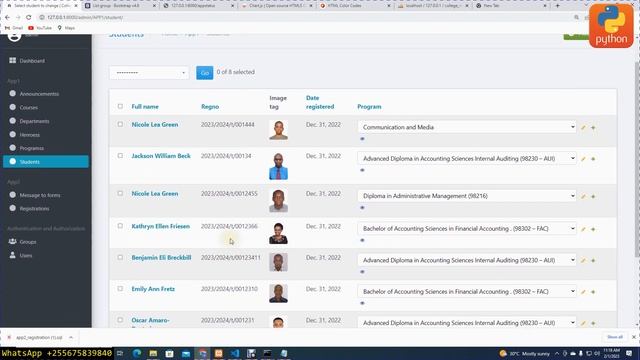Click the browser back arrow
This screenshot has width=640, height=360.
(7, 18)
